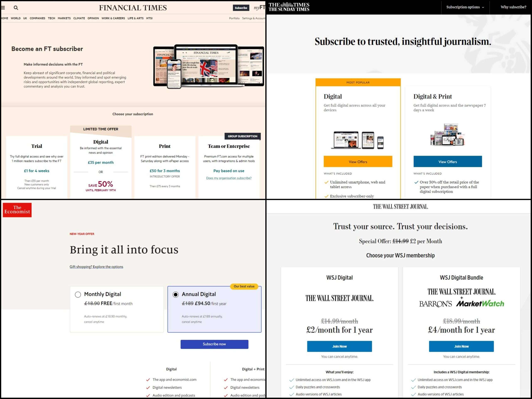Click the FT search icon
532x399 pixels.
(x=16, y=7)
